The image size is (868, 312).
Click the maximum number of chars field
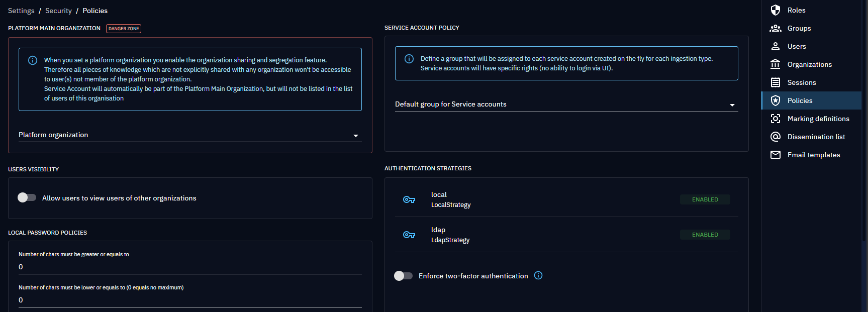click(x=190, y=300)
